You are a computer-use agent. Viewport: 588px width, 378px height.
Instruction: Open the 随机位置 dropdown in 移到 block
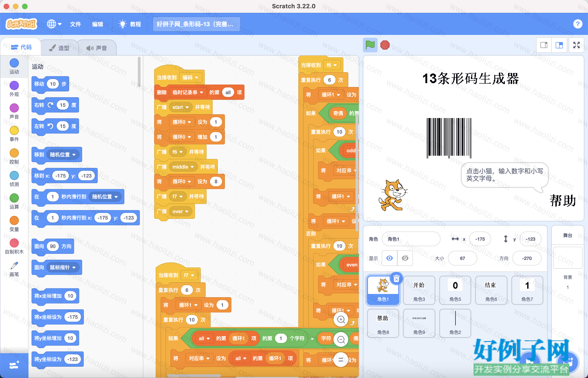click(63, 155)
